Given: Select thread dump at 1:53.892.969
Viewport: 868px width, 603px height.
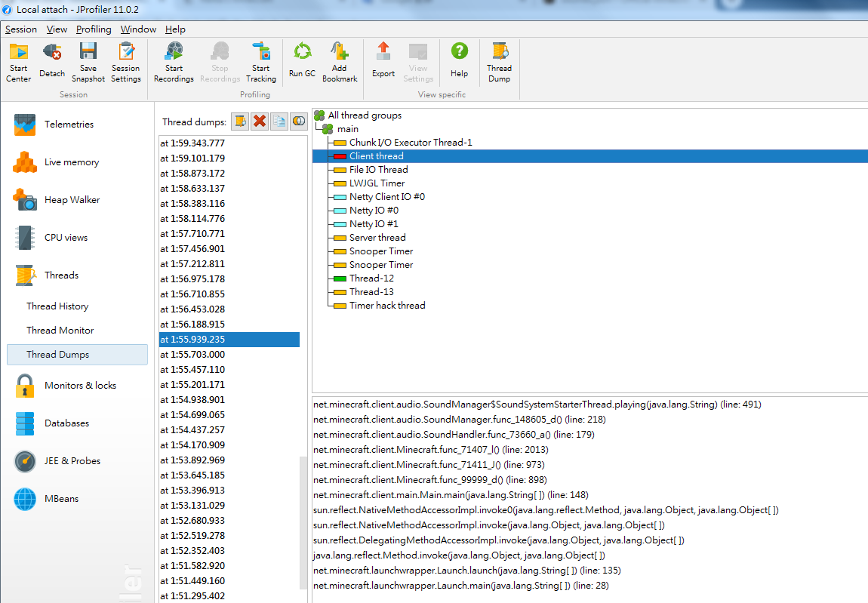Looking at the screenshot, I should pos(229,460).
